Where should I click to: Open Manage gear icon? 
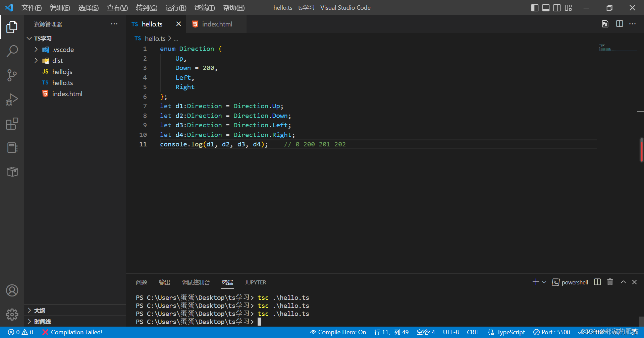coord(12,315)
